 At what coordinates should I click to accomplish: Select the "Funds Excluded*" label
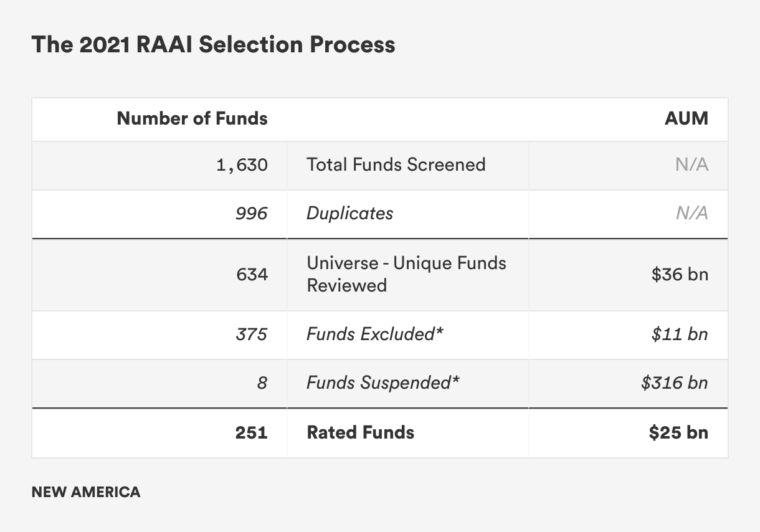coord(374,335)
